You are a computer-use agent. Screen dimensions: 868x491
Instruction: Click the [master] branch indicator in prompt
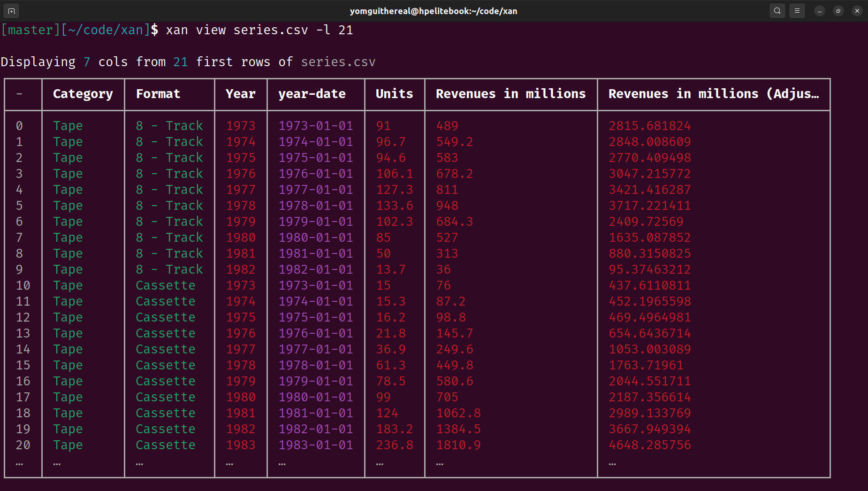[x=30, y=30]
